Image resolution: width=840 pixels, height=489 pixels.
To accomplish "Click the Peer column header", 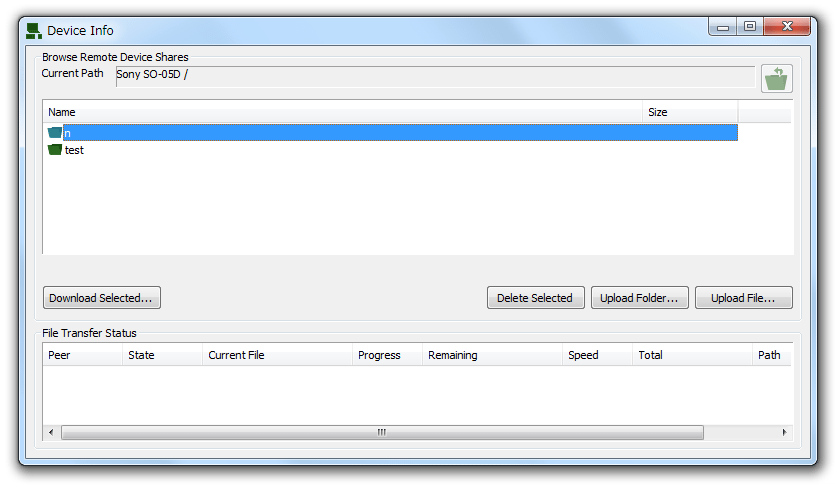I will pyautogui.click(x=82, y=355).
